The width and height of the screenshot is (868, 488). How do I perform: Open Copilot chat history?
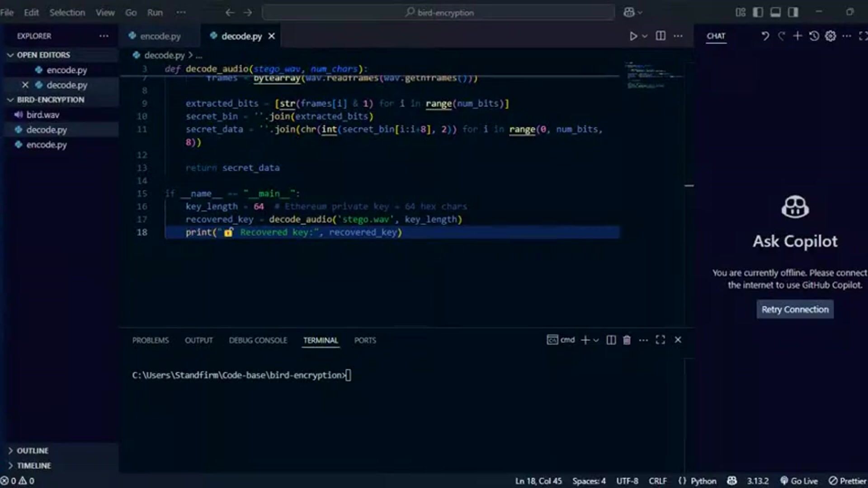tap(814, 36)
